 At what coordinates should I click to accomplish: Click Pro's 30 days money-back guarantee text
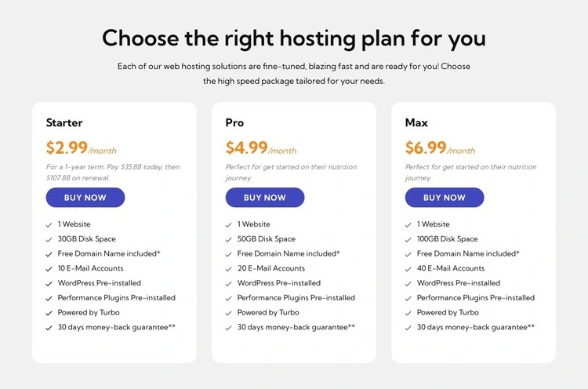[x=296, y=327]
